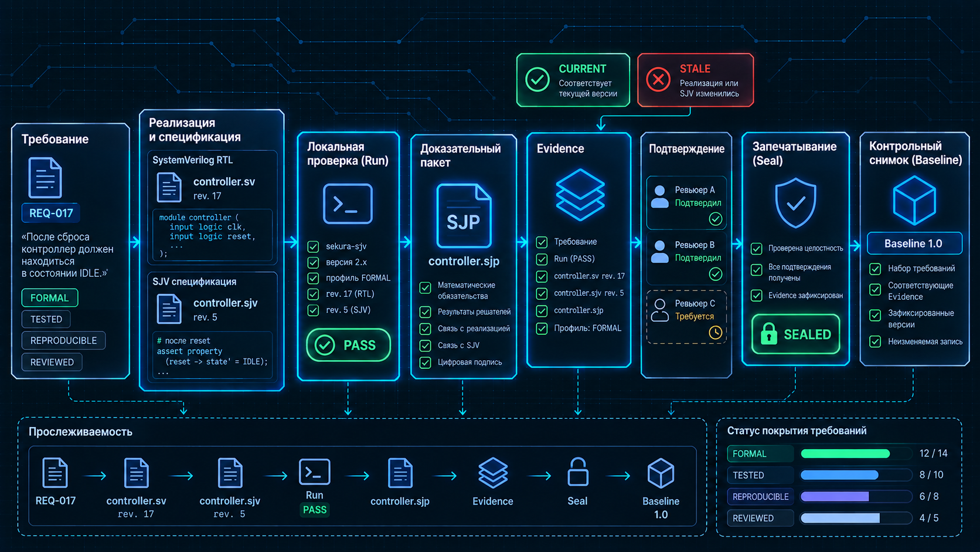Click the red cross icon in STALE badge
Image resolution: width=980 pixels, height=552 pixels.
tap(658, 79)
